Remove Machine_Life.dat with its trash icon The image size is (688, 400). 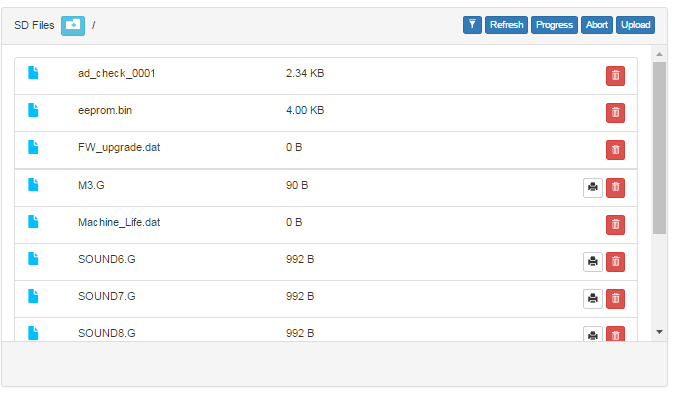615,224
